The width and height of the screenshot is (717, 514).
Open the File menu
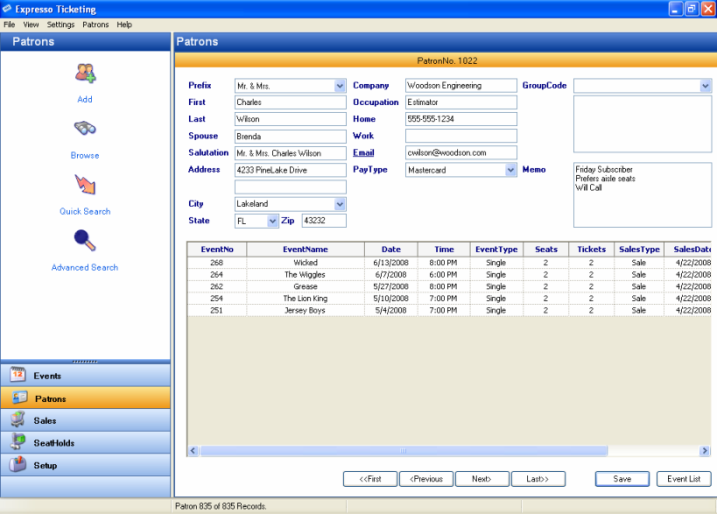point(9,25)
